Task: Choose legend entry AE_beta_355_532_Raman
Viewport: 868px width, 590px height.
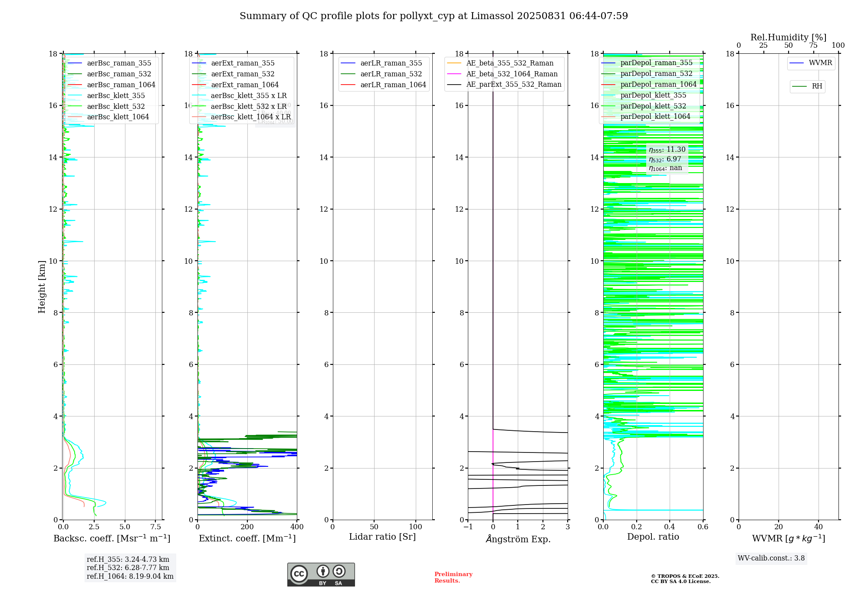Action: tap(500, 63)
